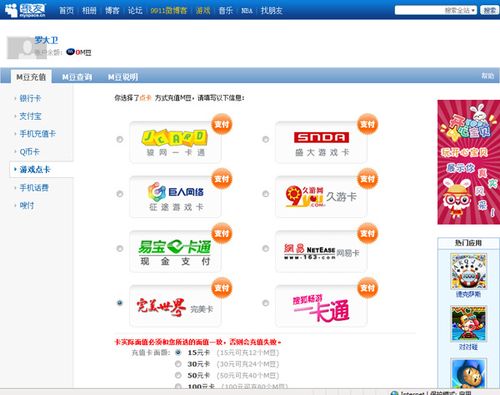
Task: Click the Internet globe status icon
Action: [394, 393]
